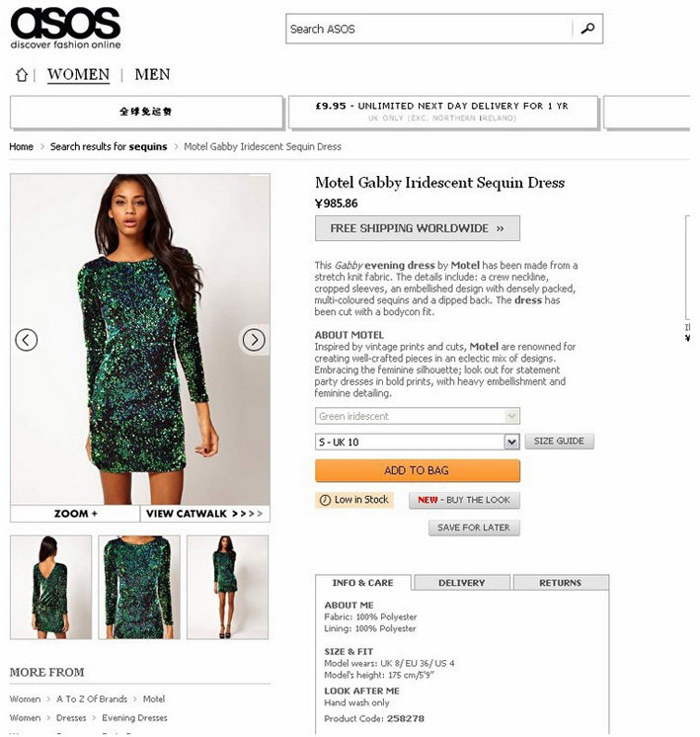700x737 pixels.
Task: Open the MEN section
Action: [x=152, y=75]
